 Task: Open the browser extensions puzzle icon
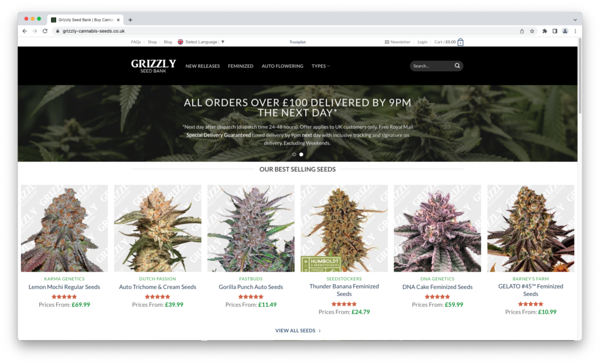pyautogui.click(x=544, y=31)
